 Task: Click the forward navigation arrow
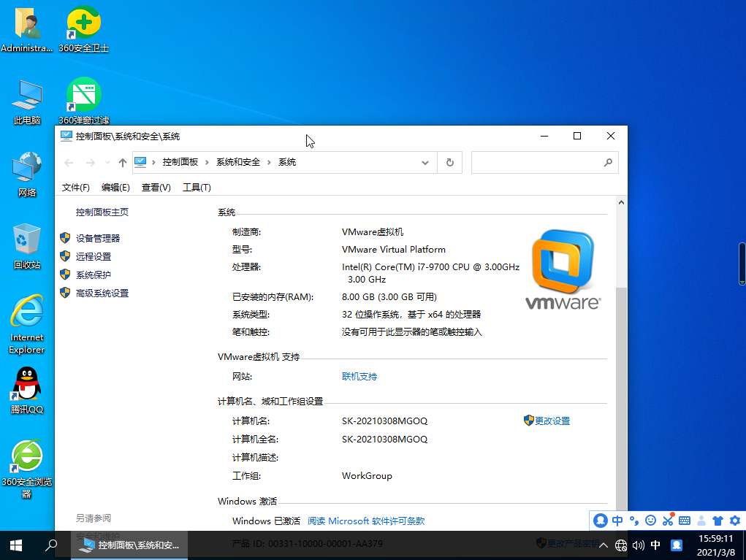pos(90,163)
